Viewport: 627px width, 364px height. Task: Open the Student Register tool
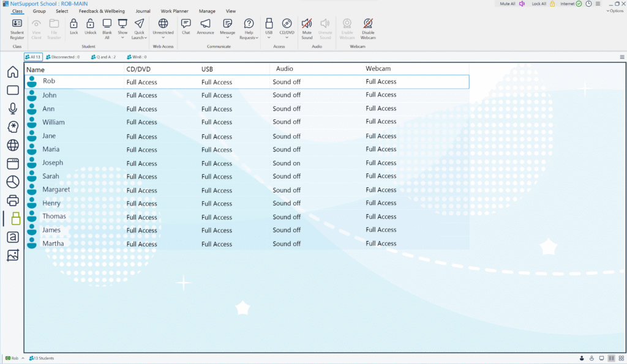17,29
